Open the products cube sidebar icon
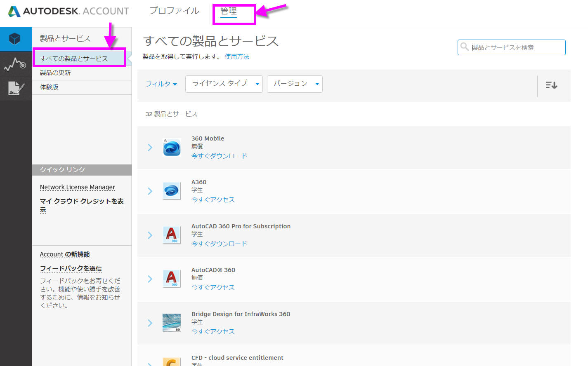 coord(16,39)
